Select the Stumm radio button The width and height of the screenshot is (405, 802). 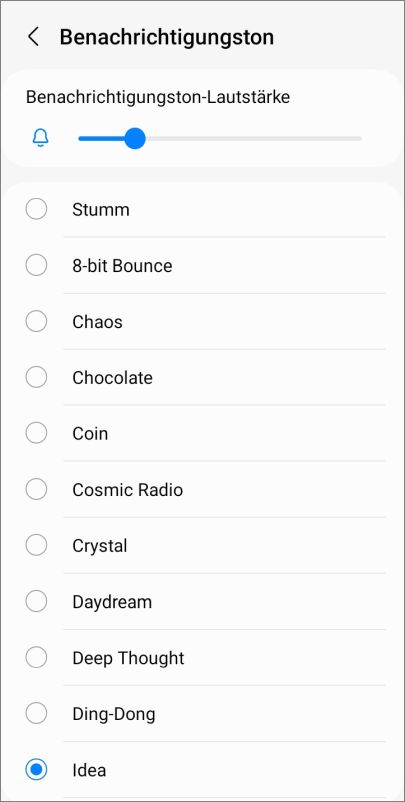click(36, 209)
